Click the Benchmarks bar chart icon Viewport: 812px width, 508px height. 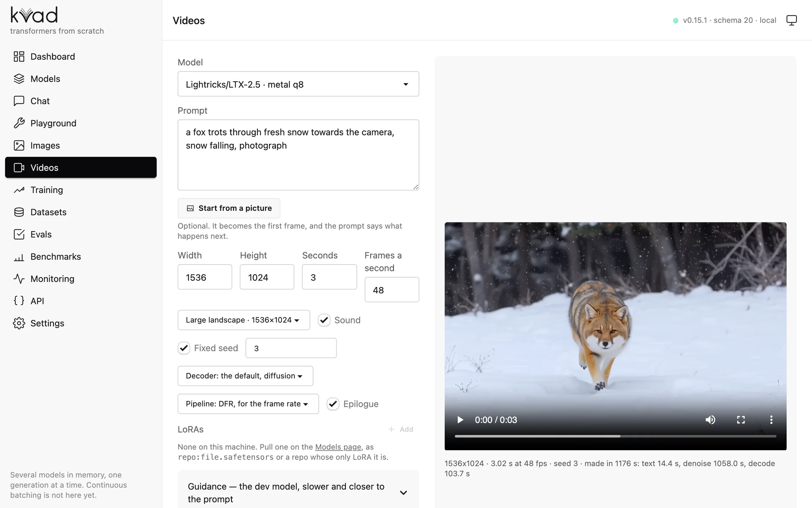coord(19,257)
